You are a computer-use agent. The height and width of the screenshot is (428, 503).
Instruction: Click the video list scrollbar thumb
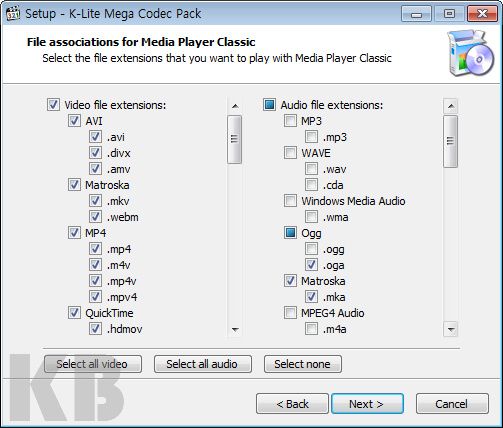pos(235,139)
